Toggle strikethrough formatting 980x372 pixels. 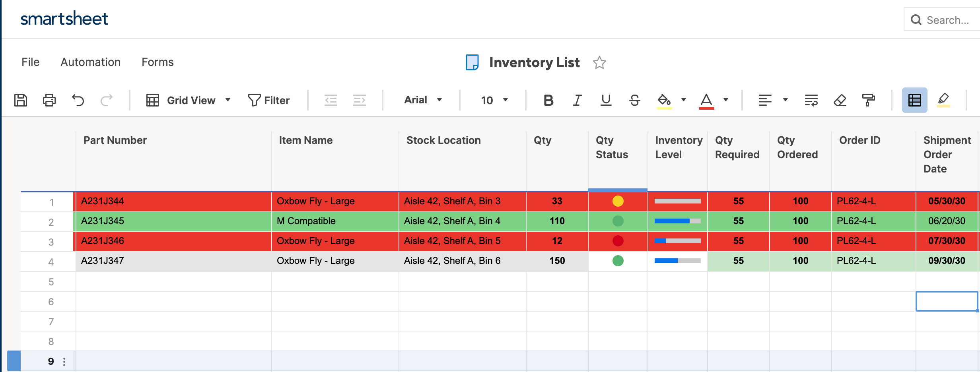tap(635, 100)
